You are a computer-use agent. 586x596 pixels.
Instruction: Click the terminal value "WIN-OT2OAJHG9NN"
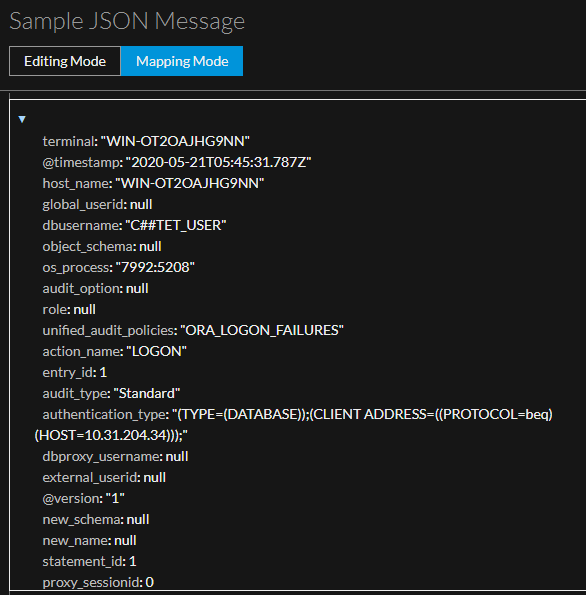coord(175,141)
